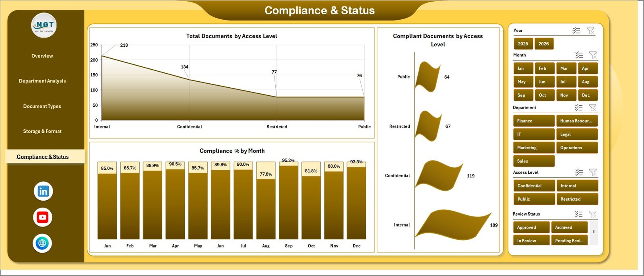Select Confidential access level slicer button
Image resolution: width=644 pixels, height=276 pixels.
pos(535,185)
